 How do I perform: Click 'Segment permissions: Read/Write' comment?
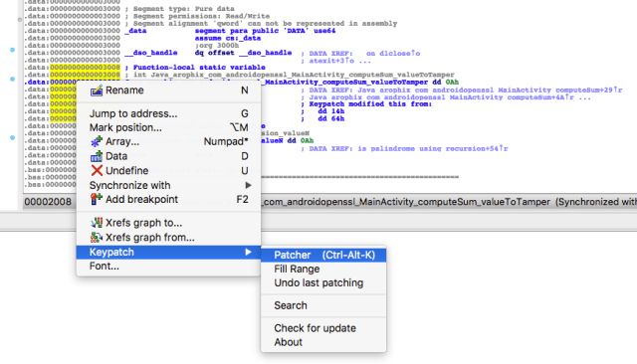coord(197,16)
